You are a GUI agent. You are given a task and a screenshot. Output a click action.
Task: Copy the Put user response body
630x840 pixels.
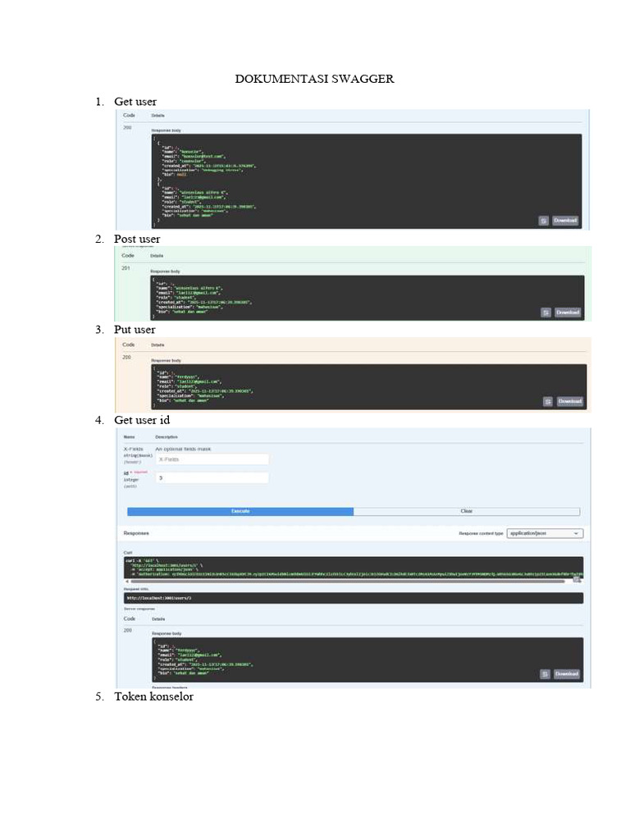547,401
